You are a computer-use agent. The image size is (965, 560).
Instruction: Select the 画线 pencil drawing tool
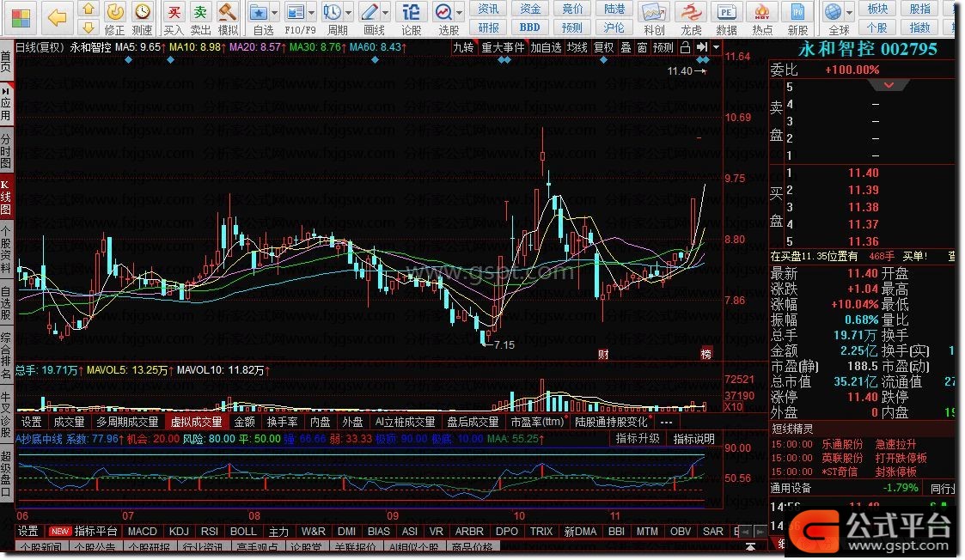(x=370, y=12)
